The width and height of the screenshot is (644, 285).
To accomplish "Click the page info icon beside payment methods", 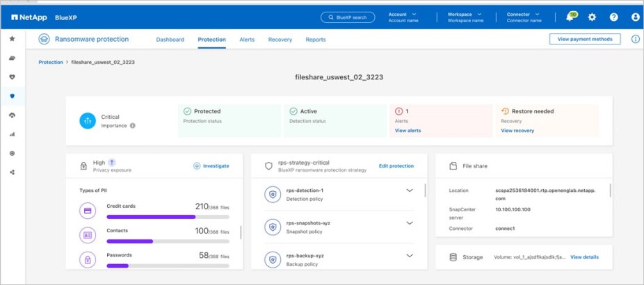I will (634, 40).
